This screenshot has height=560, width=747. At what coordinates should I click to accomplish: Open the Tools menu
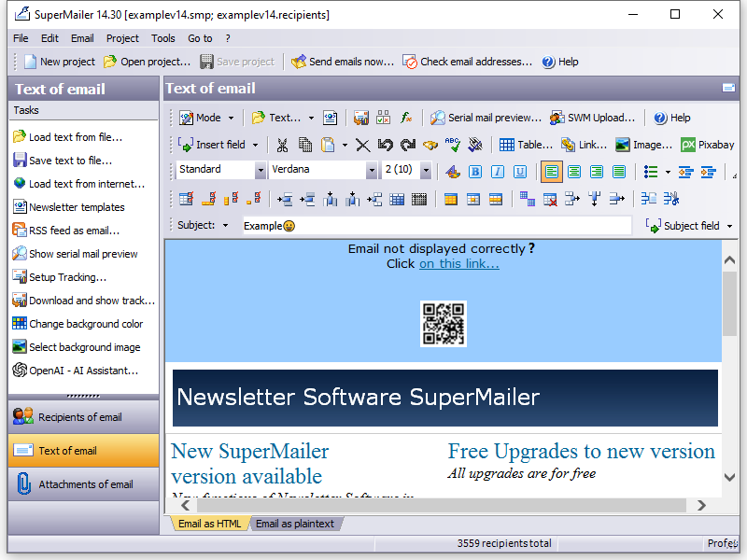tap(162, 38)
